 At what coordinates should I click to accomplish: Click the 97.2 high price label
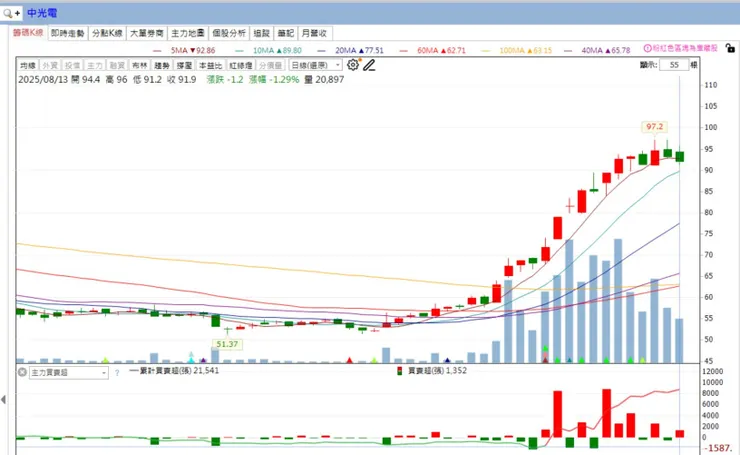pyautogui.click(x=655, y=126)
